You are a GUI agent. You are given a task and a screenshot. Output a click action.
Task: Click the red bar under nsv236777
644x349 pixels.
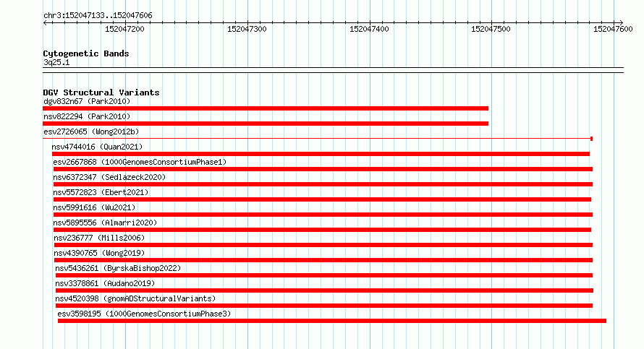coord(323,245)
